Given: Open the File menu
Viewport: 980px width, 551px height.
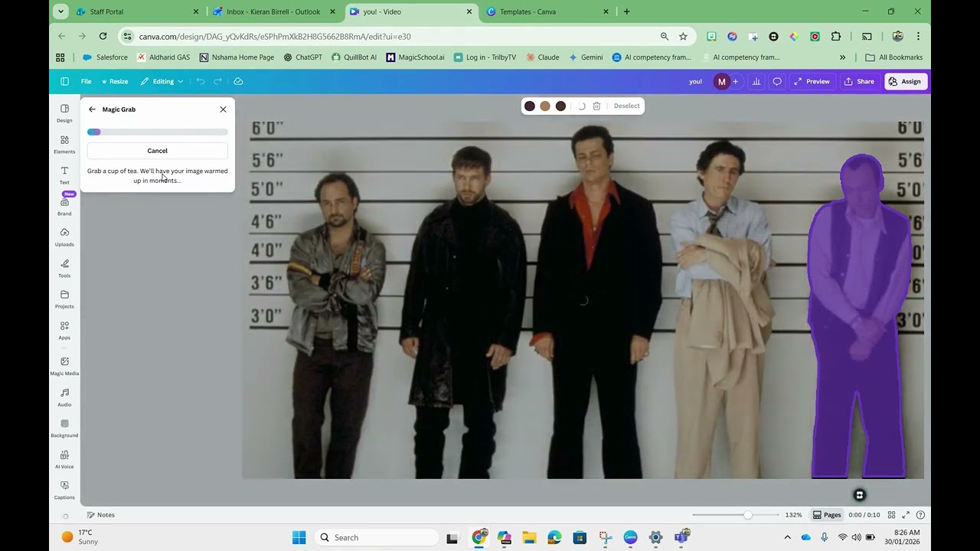Looking at the screenshot, I should pos(86,81).
